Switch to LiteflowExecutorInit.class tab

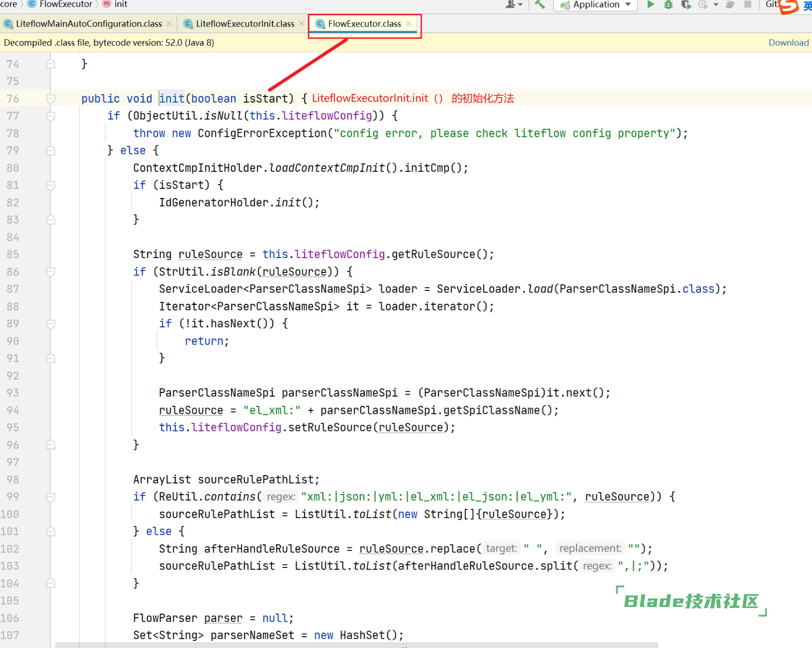(244, 24)
